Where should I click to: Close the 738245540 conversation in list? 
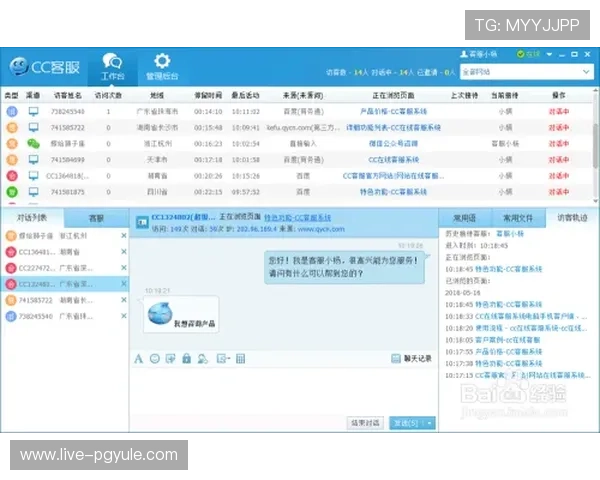tap(124, 316)
